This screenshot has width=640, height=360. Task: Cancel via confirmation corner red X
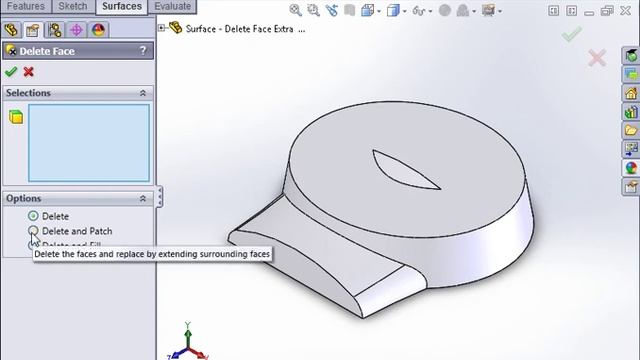point(597,58)
